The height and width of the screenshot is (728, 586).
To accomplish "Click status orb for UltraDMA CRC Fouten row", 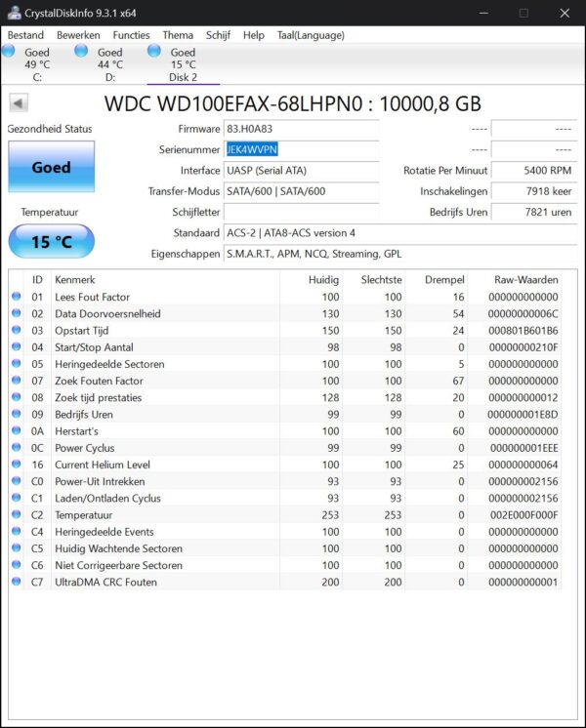I will [x=17, y=581].
